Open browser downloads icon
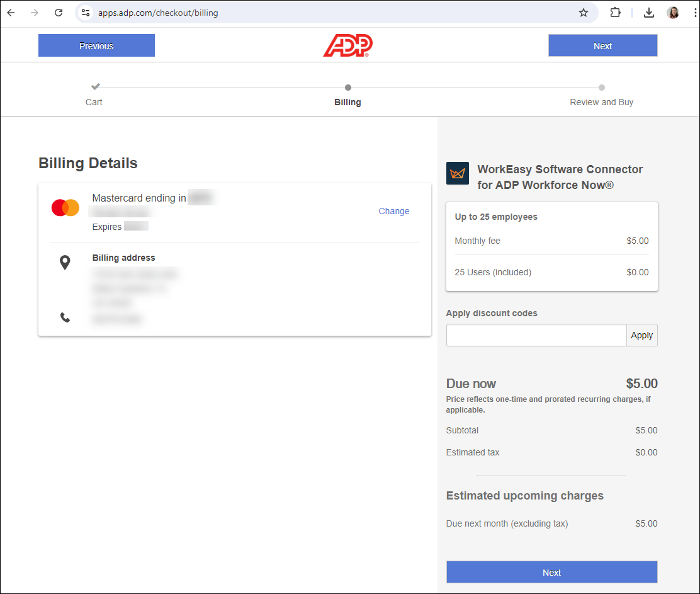The width and height of the screenshot is (700, 594). click(x=648, y=13)
